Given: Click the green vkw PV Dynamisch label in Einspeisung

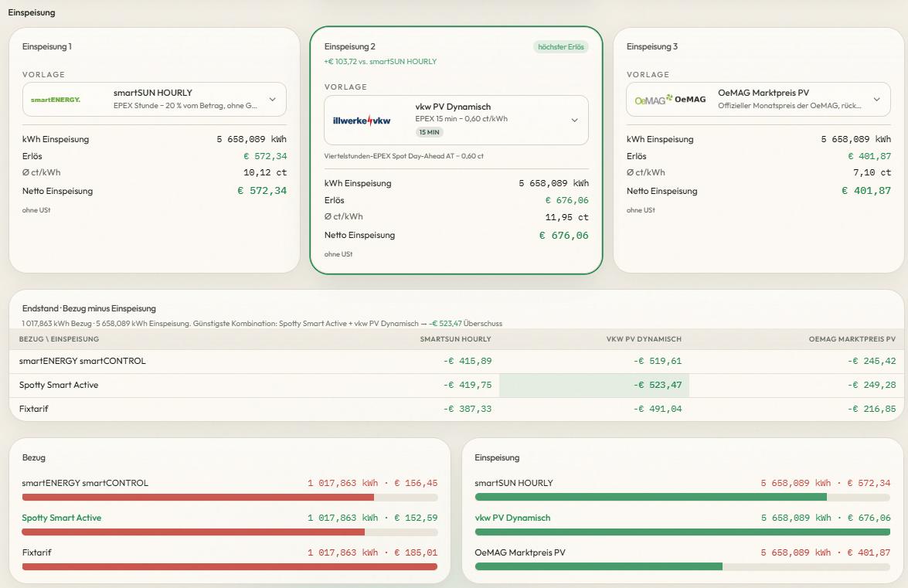Looking at the screenshot, I should pos(512,518).
